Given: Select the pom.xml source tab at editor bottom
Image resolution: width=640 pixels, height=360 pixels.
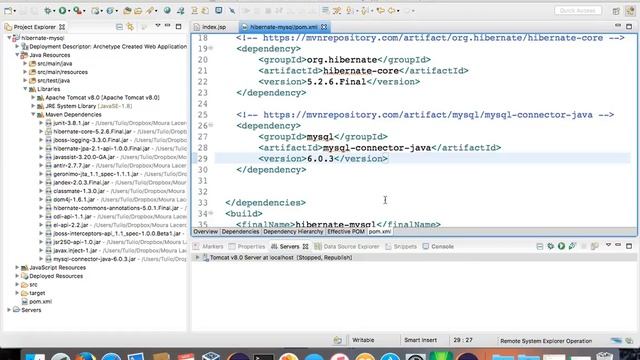Looking at the screenshot, I should (380, 232).
